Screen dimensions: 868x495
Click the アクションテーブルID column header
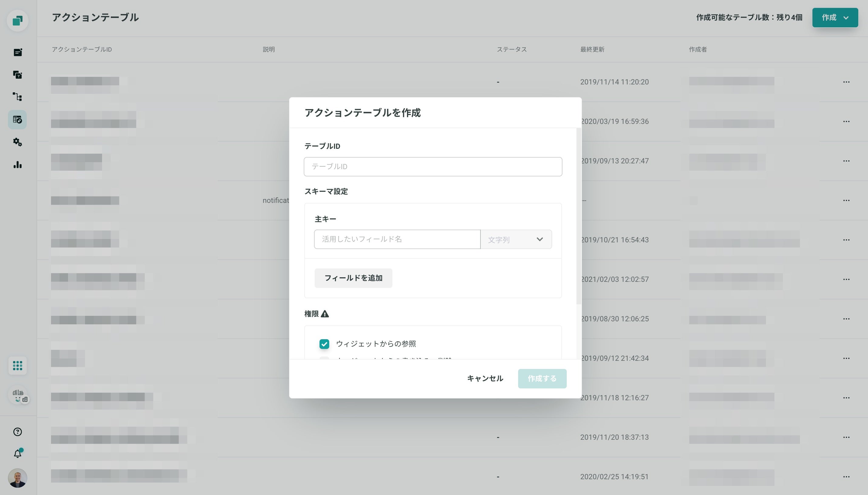82,49
